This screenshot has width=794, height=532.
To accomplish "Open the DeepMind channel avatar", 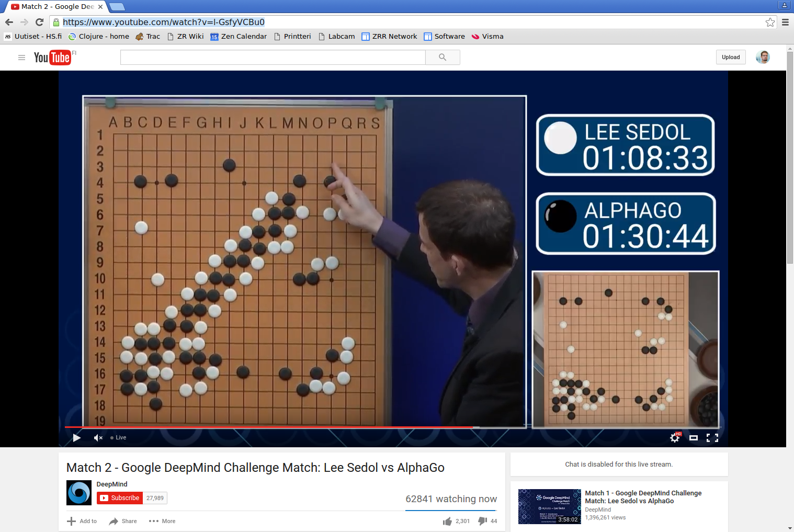I will (x=79, y=493).
